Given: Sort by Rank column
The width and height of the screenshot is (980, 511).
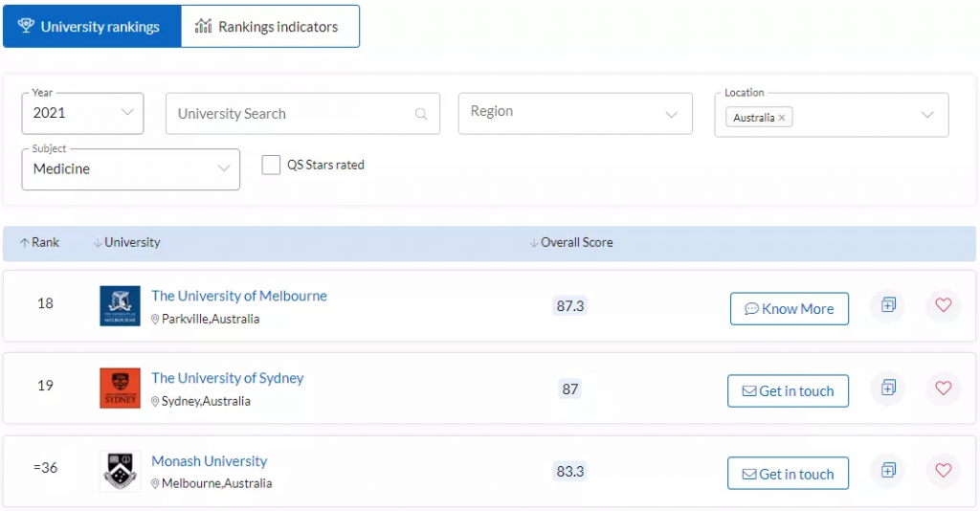Looking at the screenshot, I should pos(39,242).
